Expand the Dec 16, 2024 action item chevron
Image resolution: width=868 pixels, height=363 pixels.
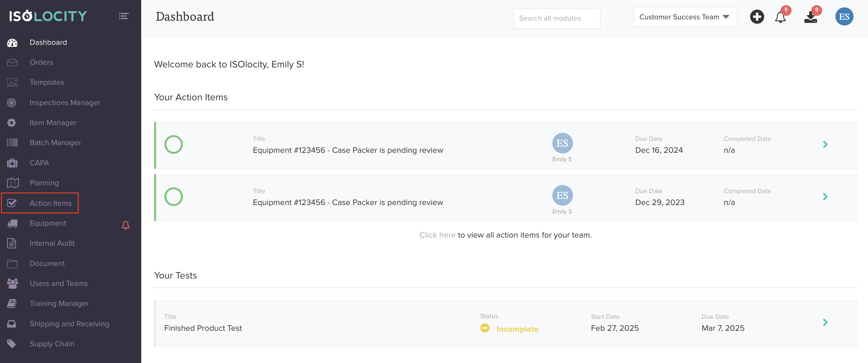(x=825, y=145)
